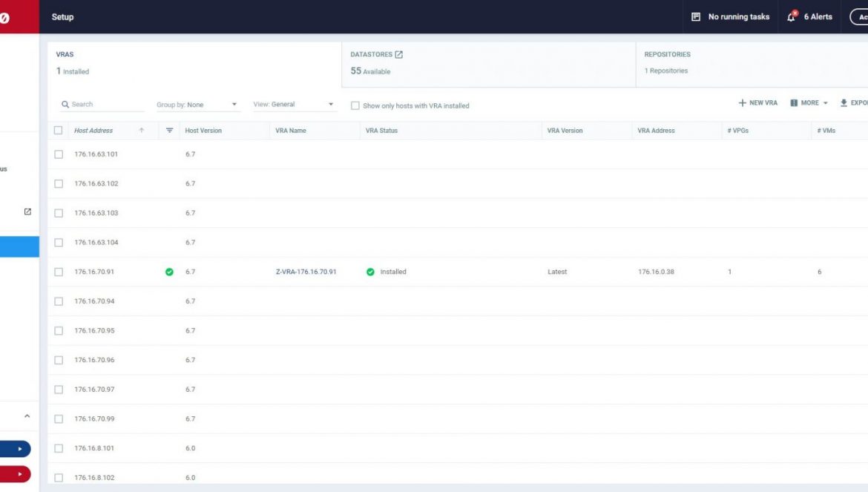
Task: Click host address 176.16.8.101
Action: click(x=94, y=448)
